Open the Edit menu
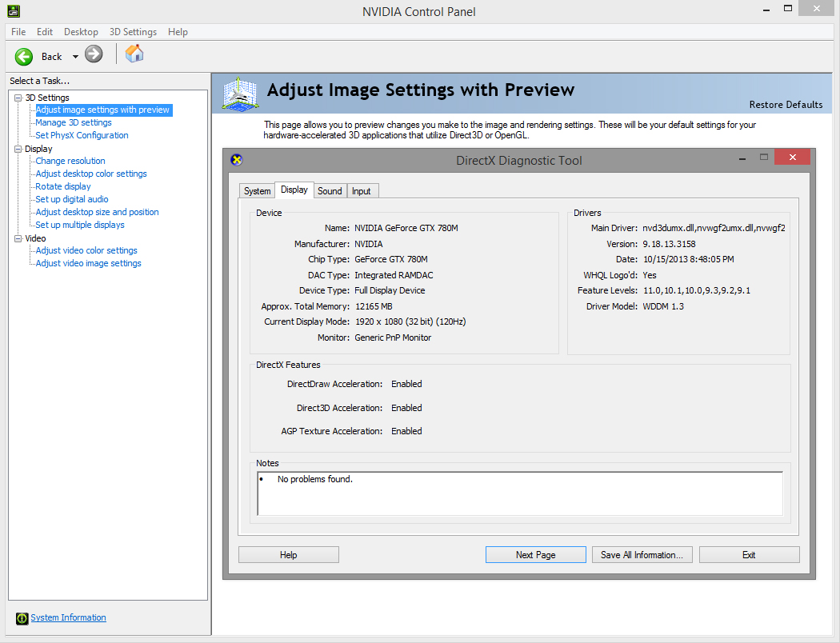The image size is (840, 643). [45, 31]
